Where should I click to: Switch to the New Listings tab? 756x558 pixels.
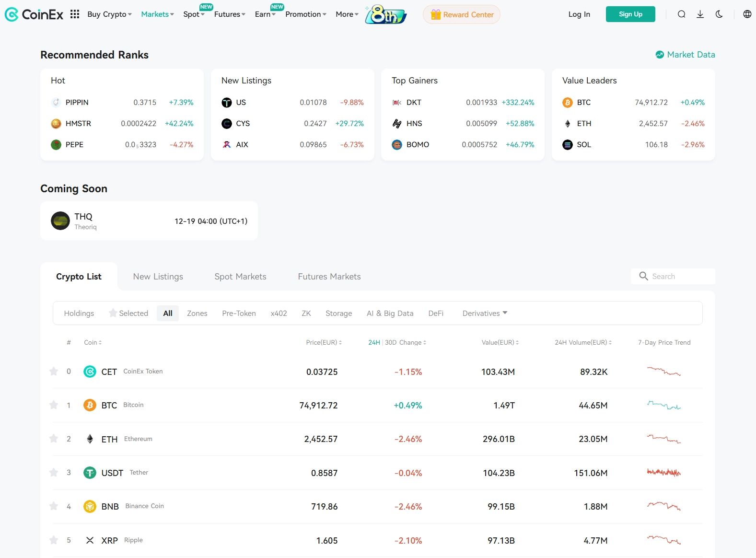pos(158,277)
